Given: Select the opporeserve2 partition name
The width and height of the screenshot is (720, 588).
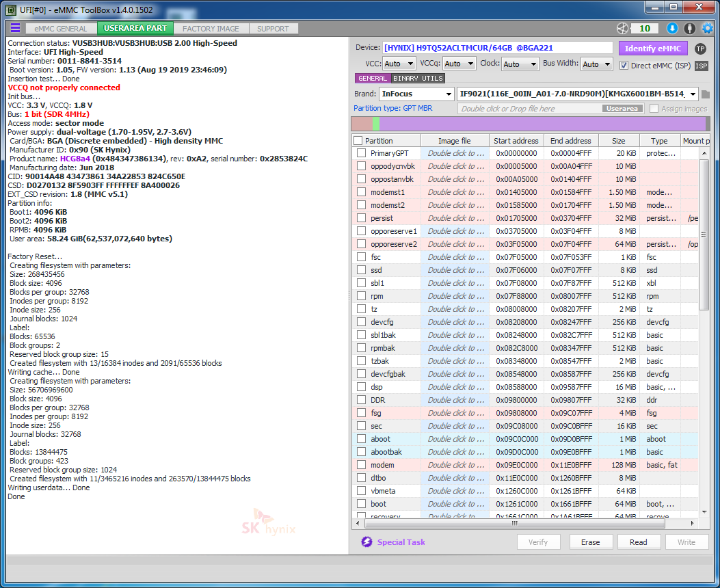Looking at the screenshot, I should (x=394, y=244).
